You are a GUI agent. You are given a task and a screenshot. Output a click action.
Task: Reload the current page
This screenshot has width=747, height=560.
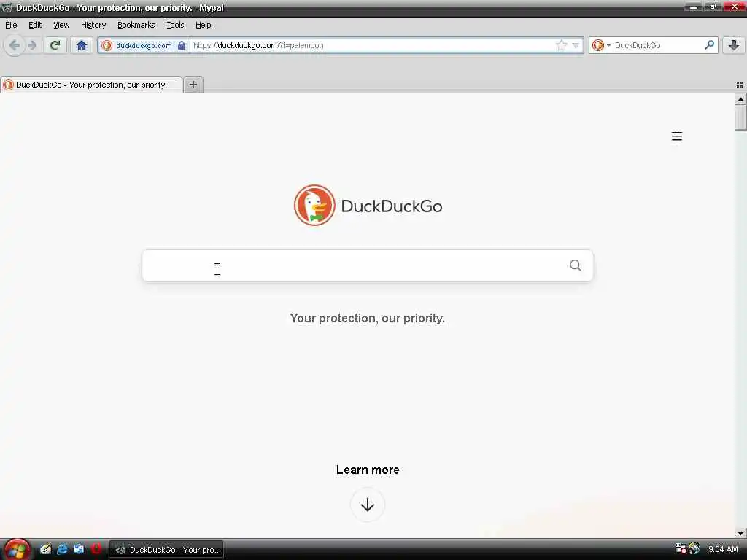55,45
